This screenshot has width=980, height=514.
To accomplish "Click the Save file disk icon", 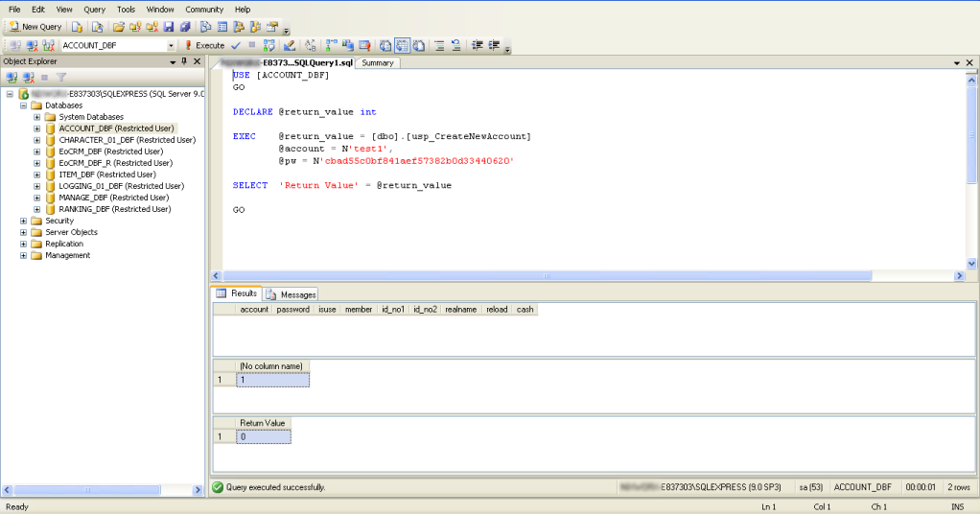I will pos(169,27).
